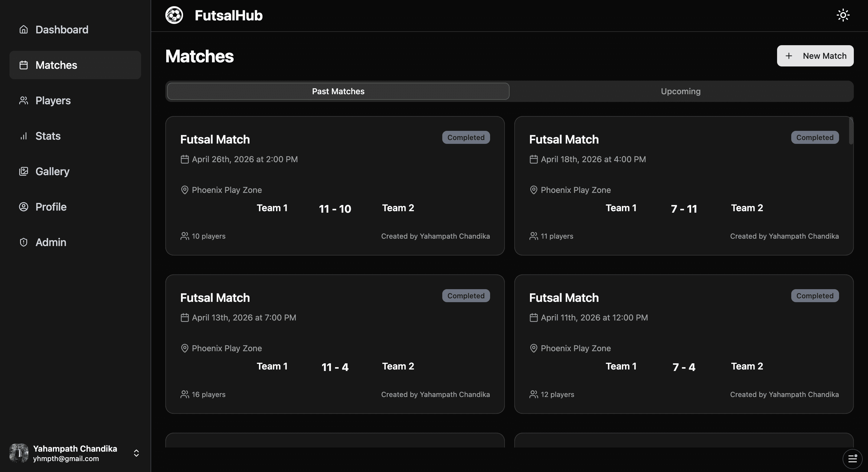Open Profile page in sidebar
Screen dimensions: 868x472
75,207
